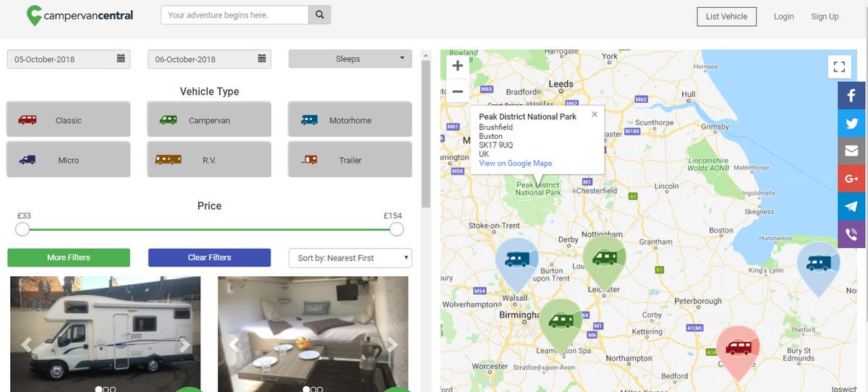Grab the minimum price slider handle
This screenshot has height=392, width=868.
(x=22, y=229)
